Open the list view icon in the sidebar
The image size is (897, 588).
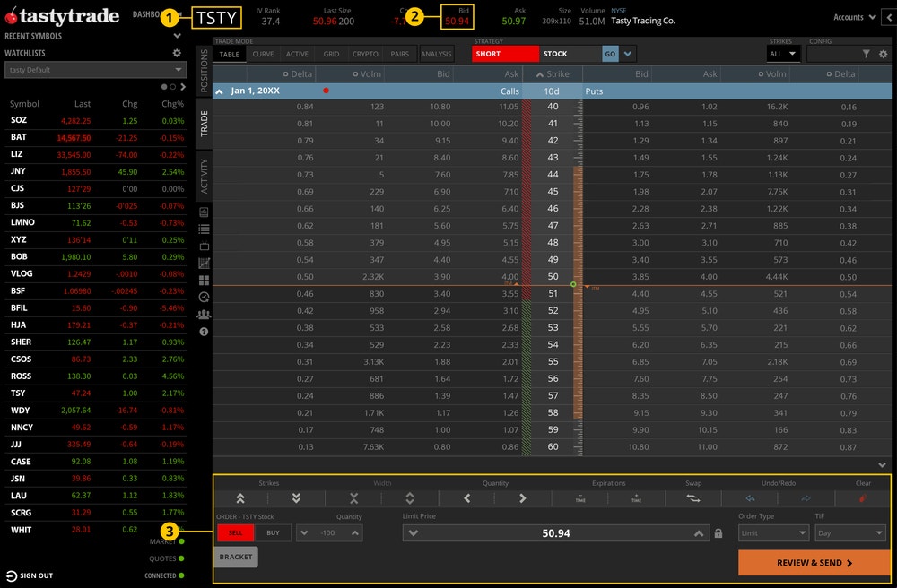(x=204, y=229)
